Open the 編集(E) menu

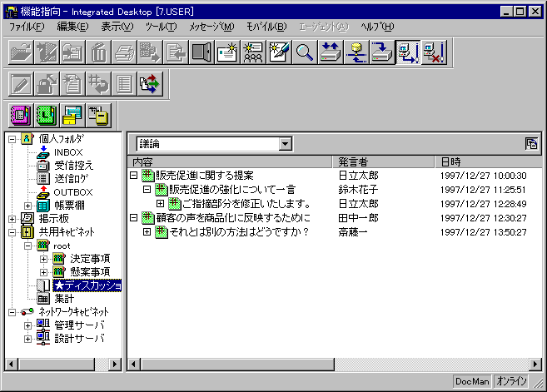pyautogui.click(x=73, y=27)
